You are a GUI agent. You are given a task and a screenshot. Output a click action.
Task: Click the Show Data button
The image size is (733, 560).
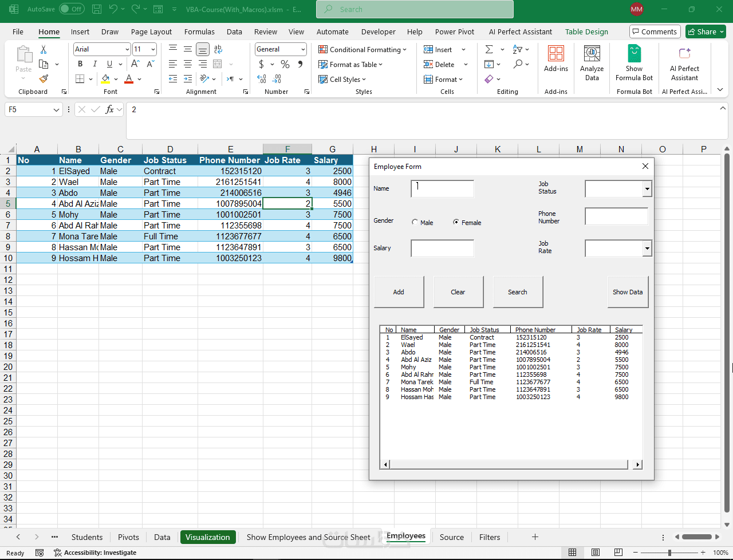coord(628,292)
